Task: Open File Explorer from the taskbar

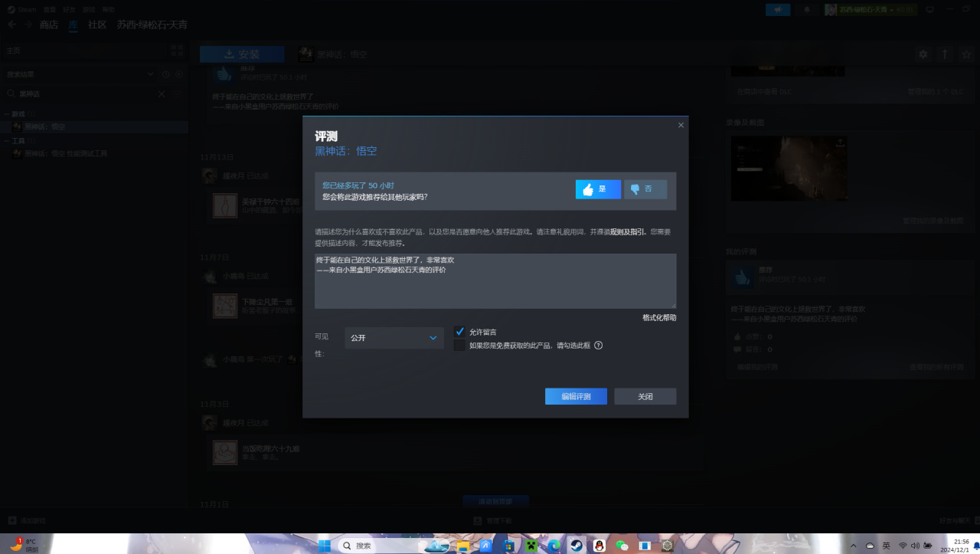Action: (463, 546)
